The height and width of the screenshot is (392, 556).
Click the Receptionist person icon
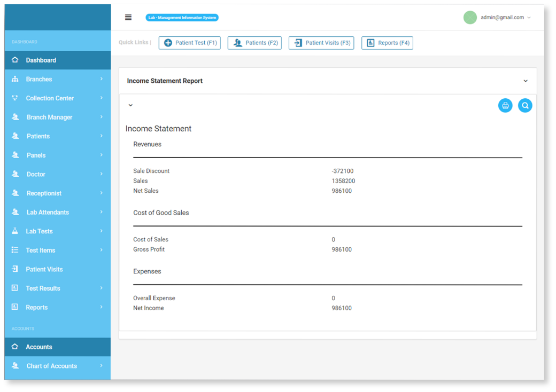coord(16,193)
